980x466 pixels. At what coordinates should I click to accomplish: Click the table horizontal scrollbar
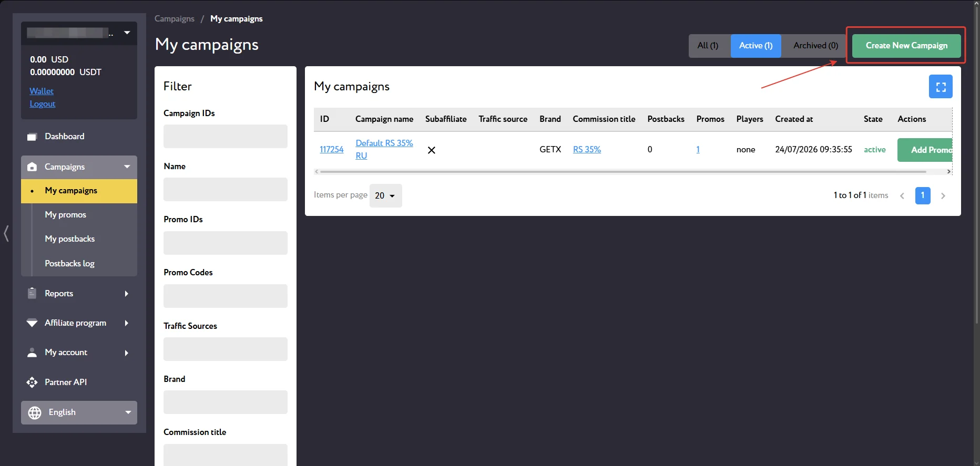(623, 172)
